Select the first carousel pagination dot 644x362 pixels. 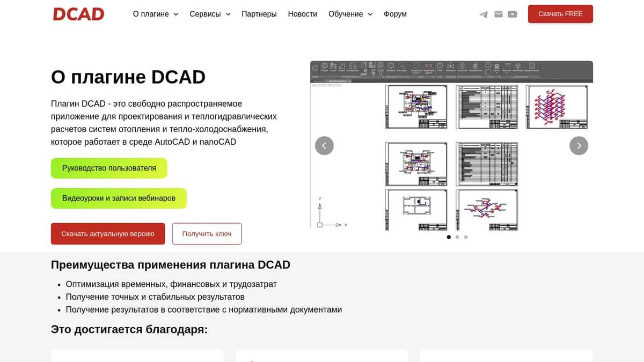tap(449, 237)
